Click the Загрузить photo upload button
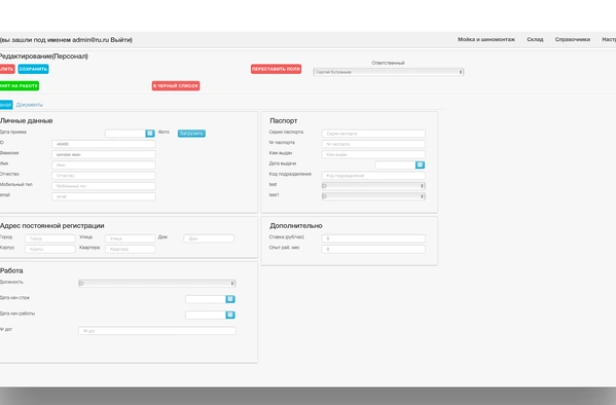 point(191,133)
